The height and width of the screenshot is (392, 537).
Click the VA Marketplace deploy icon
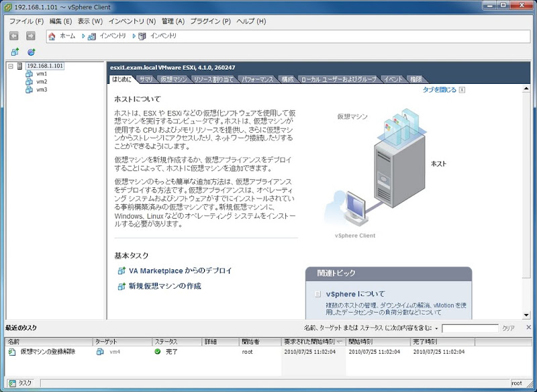(x=121, y=271)
